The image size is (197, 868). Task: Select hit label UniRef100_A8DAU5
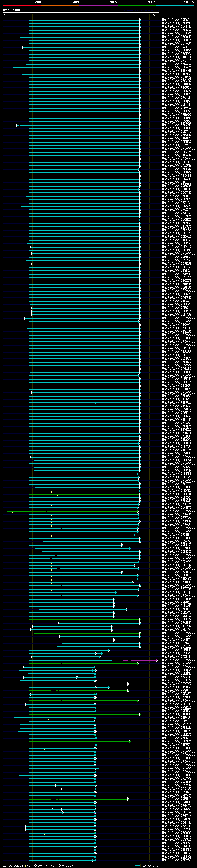click(x=177, y=37)
